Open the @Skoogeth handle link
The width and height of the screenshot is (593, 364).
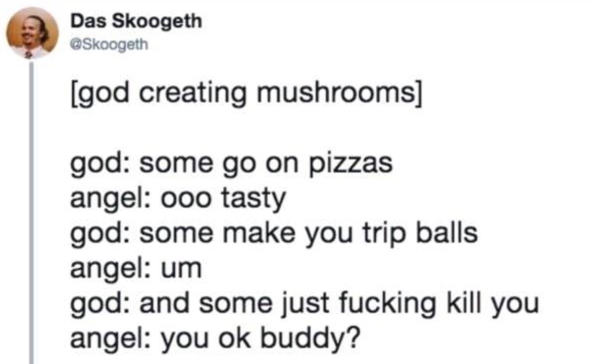click(109, 45)
